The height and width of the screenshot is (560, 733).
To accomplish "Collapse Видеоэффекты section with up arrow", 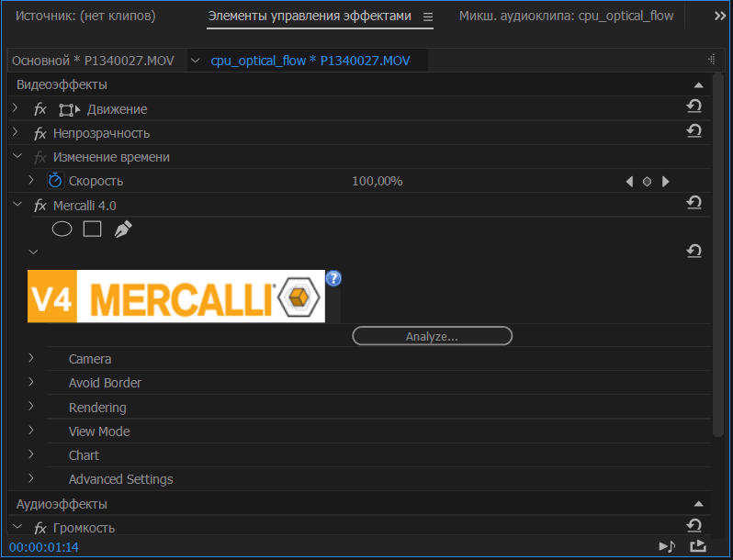I will (698, 85).
